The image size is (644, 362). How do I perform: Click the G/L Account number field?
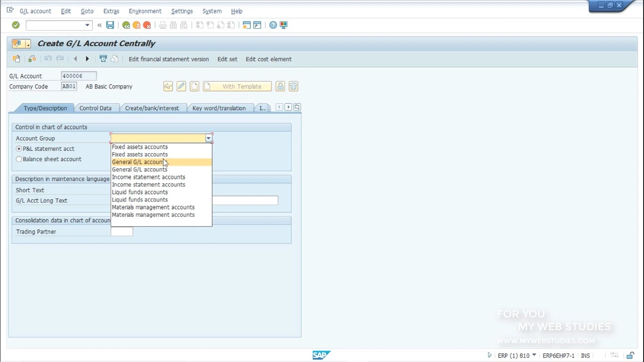tap(79, 76)
